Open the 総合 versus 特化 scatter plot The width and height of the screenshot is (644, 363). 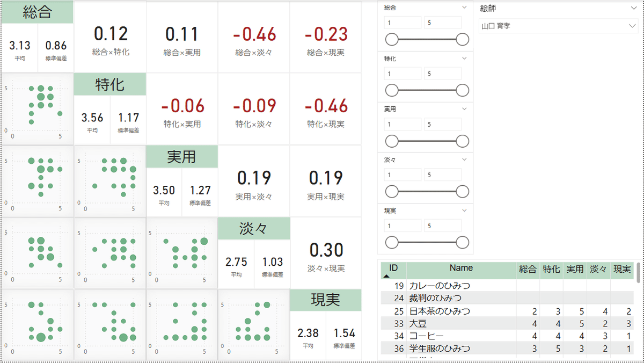click(38, 109)
